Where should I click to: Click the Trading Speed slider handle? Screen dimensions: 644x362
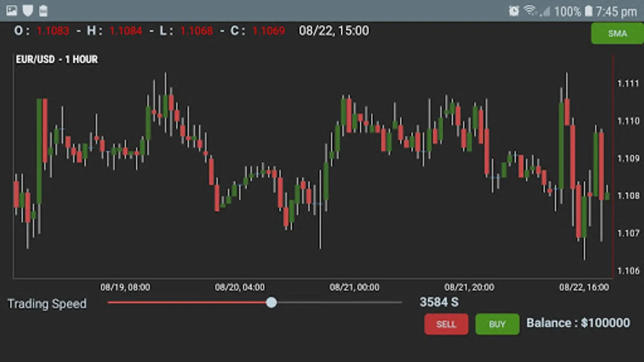click(x=271, y=302)
